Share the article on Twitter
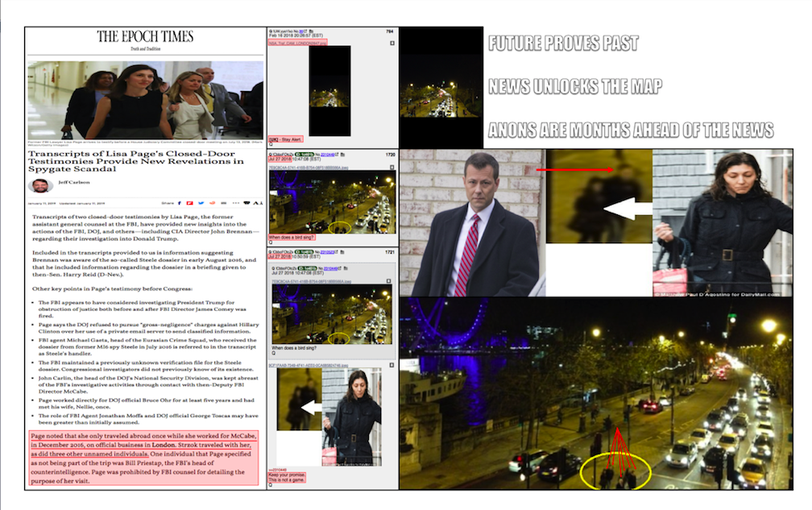This screenshot has width=812, height=510. (x=201, y=203)
